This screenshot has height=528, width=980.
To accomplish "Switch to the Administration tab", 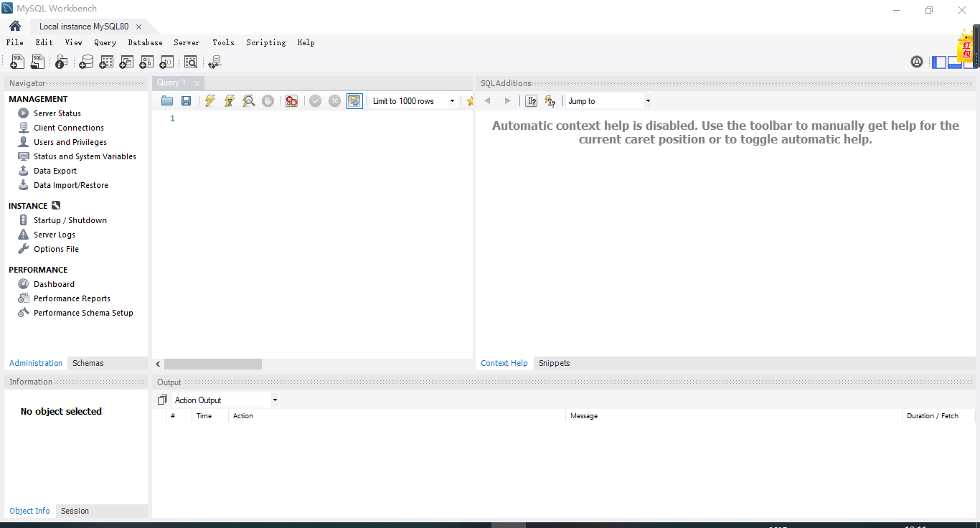I will (x=36, y=363).
